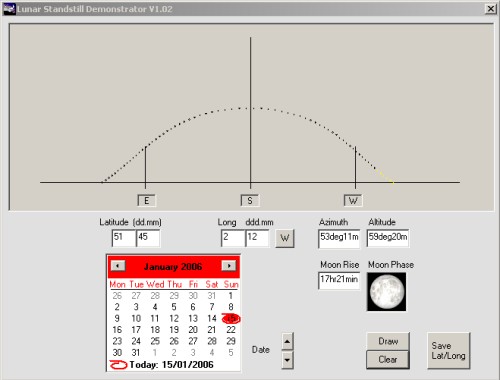Image resolution: width=500 pixels, height=380 pixels.
Task: Click the Moon Rise time field
Action: [x=339, y=280]
